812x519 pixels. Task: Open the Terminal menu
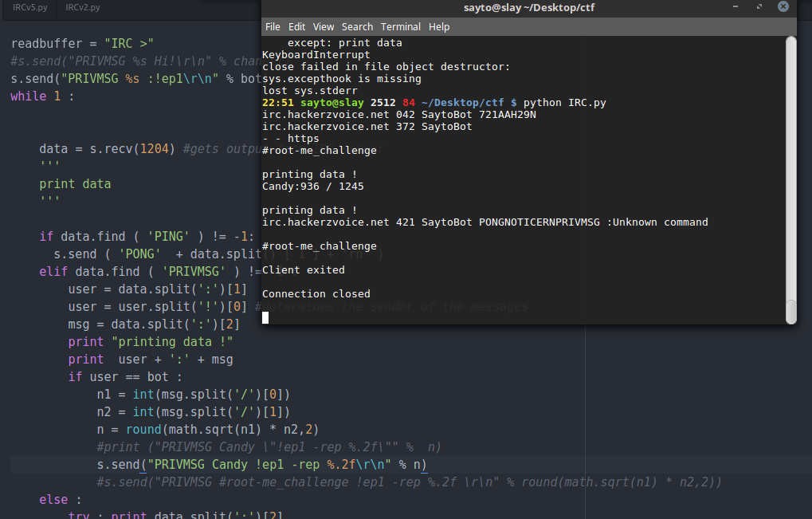click(400, 27)
